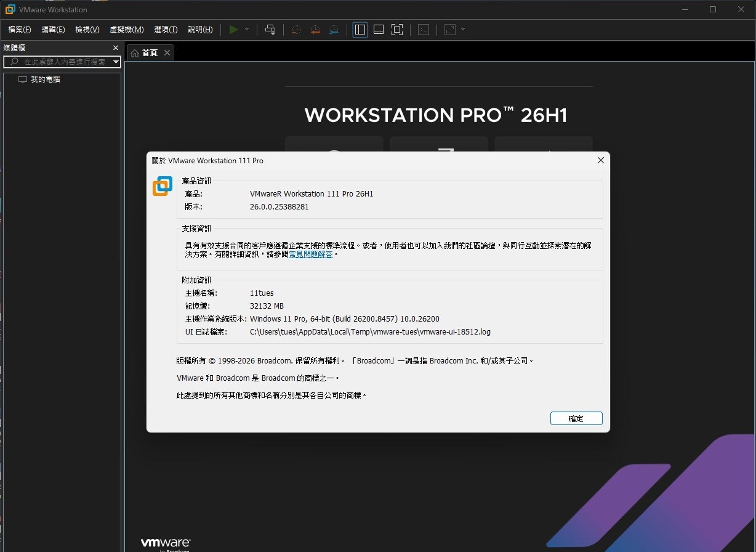Image resolution: width=756 pixels, height=552 pixels.
Task: Click the home icon on 首頁 tab
Action: point(135,53)
